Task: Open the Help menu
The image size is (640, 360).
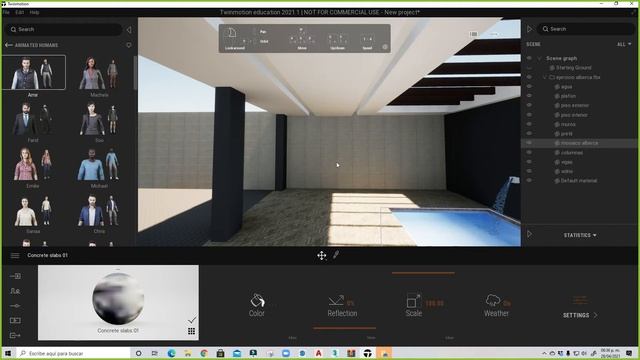Action: coord(34,12)
